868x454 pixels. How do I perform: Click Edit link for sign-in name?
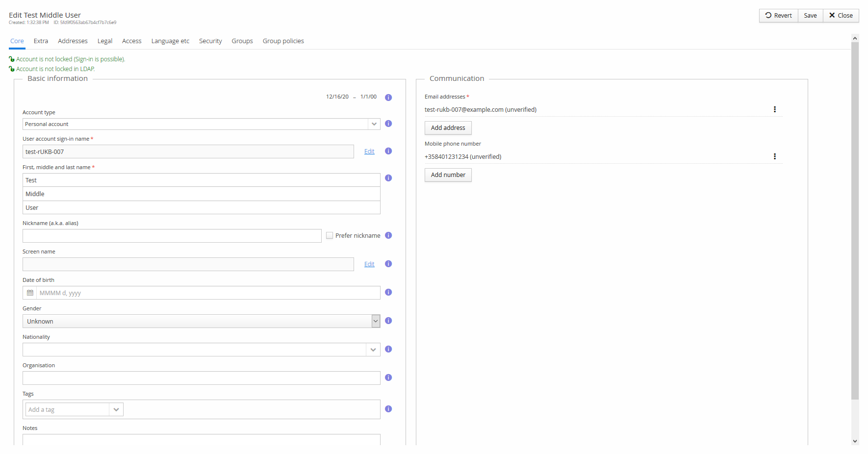(369, 151)
